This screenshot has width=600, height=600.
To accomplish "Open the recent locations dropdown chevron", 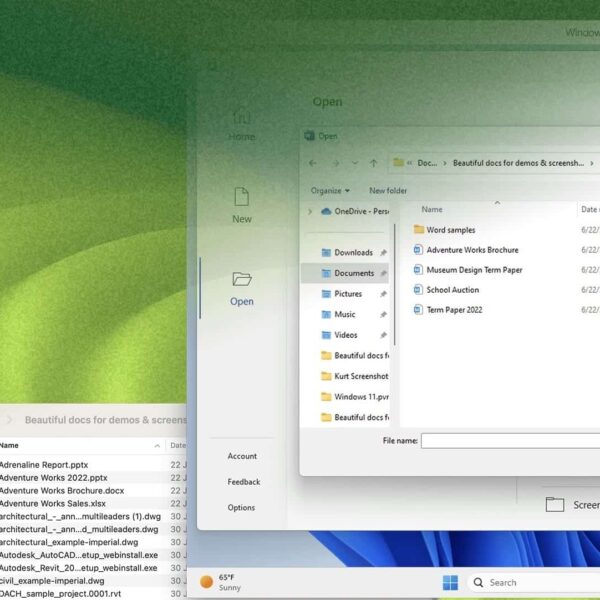I will point(353,162).
